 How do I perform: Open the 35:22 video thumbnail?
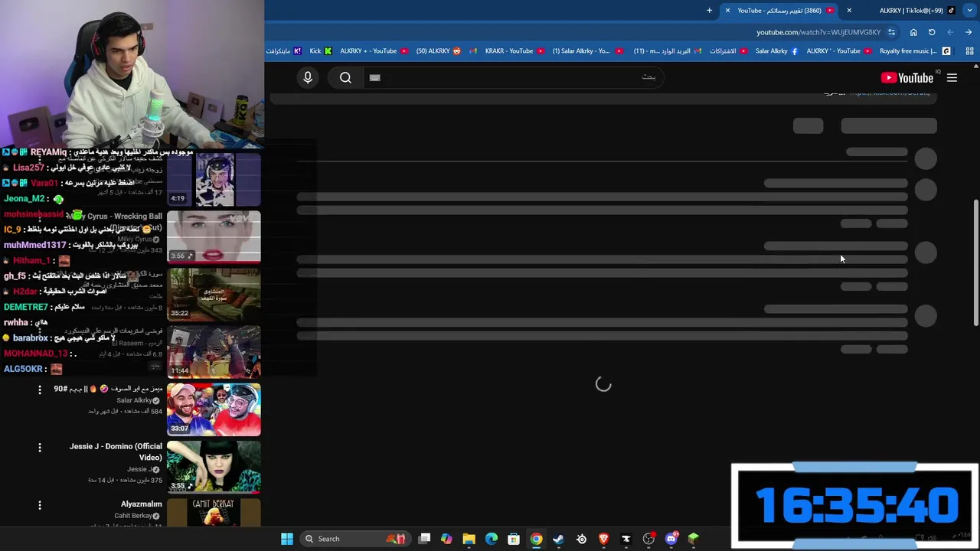point(214,294)
